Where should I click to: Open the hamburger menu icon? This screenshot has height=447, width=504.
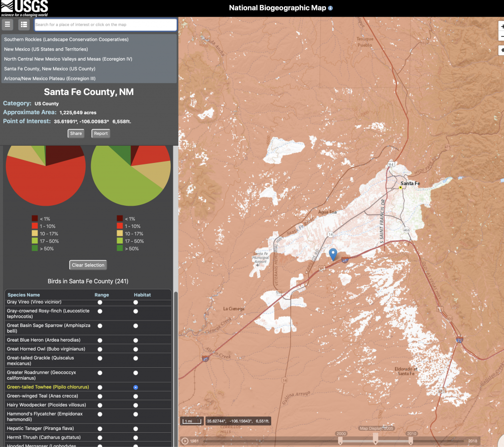pos(7,24)
